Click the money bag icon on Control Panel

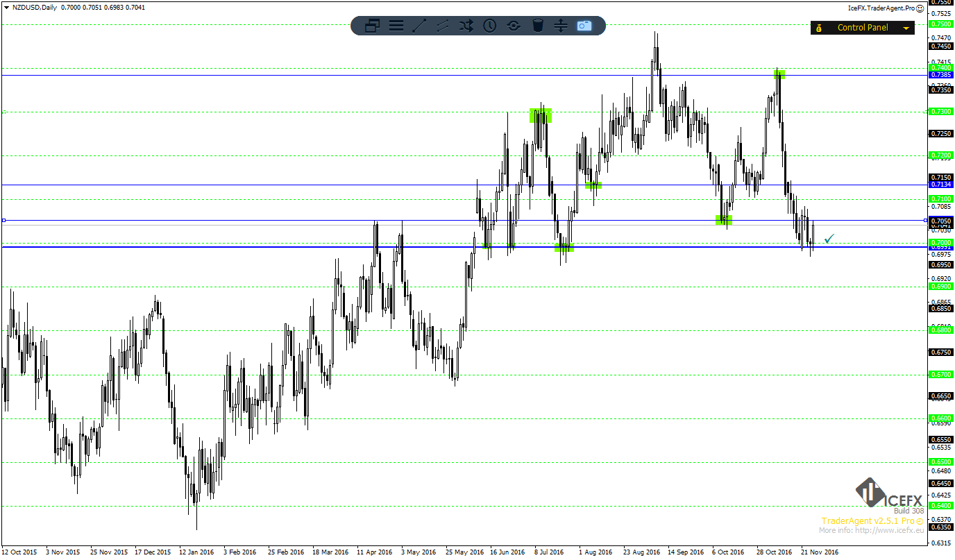[x=819, y=28]
